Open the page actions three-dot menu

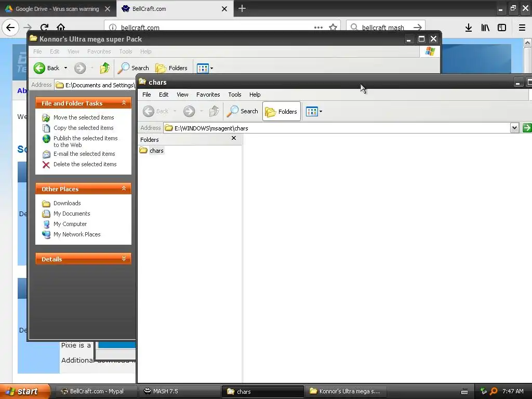tap(318, 28)
